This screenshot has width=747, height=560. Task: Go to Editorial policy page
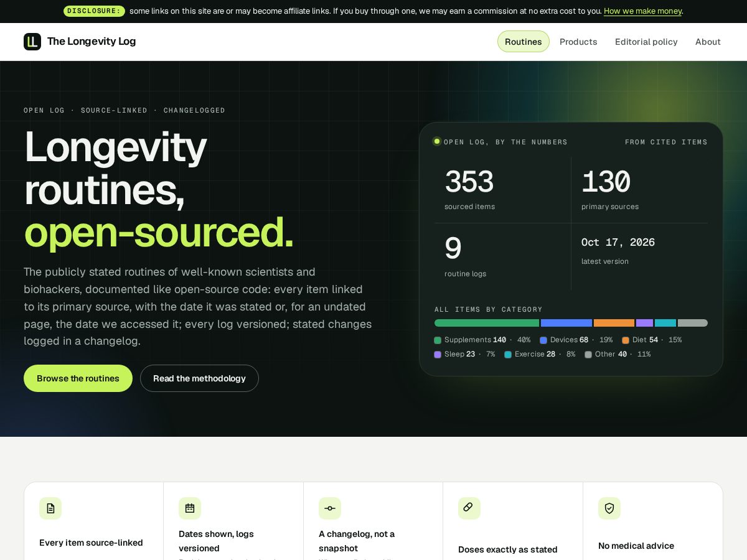(646, 42)
